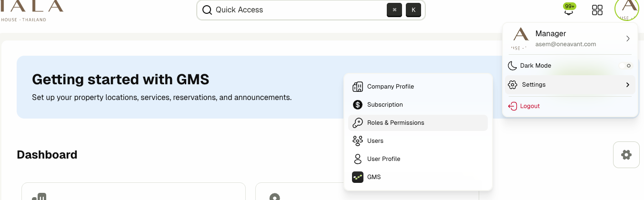
Task: Click the User Profile person icon
Action: (357, 159)
